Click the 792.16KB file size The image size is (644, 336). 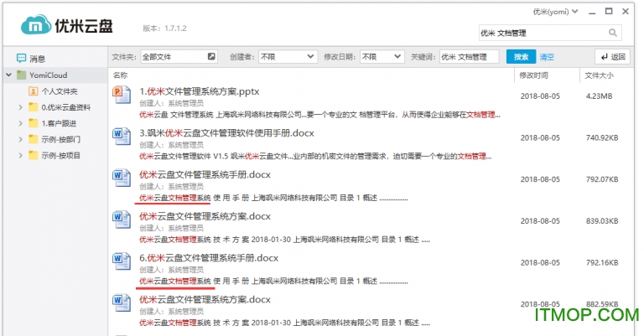(x=602, y=262)
